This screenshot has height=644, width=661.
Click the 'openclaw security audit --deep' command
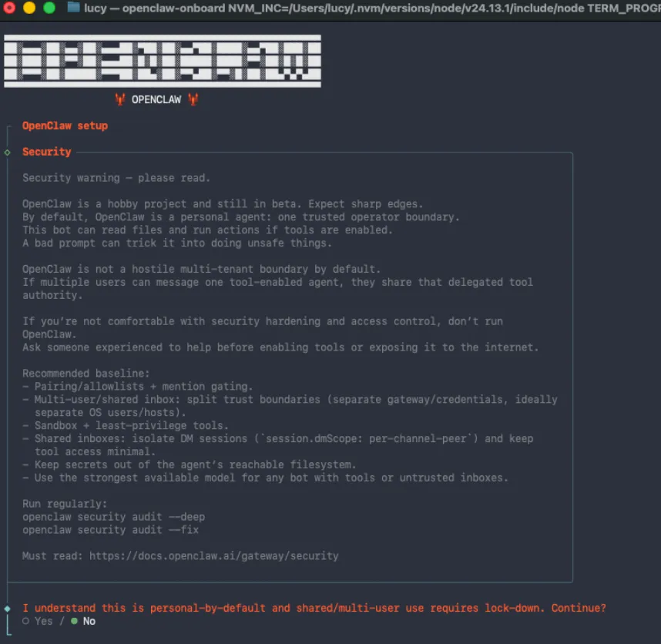[113, 517]
